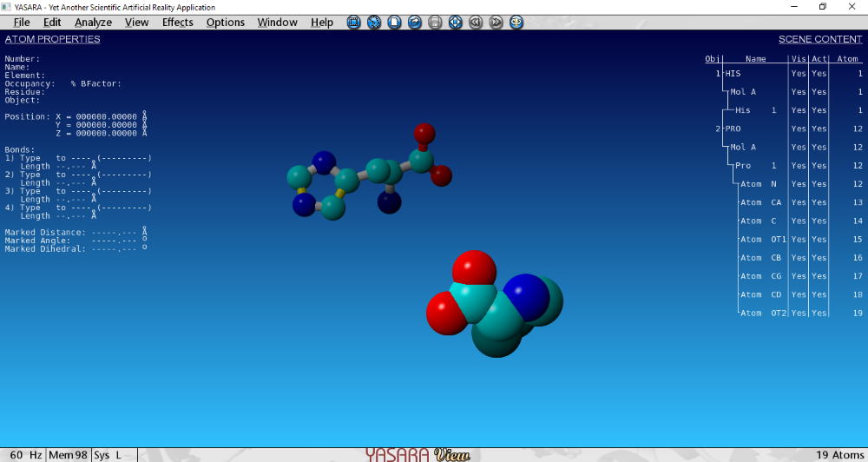The height and width of the screenshot is (462, 868).
Task: Click the large blue nitrogen sphere of proline
Action: pos(526,298)
